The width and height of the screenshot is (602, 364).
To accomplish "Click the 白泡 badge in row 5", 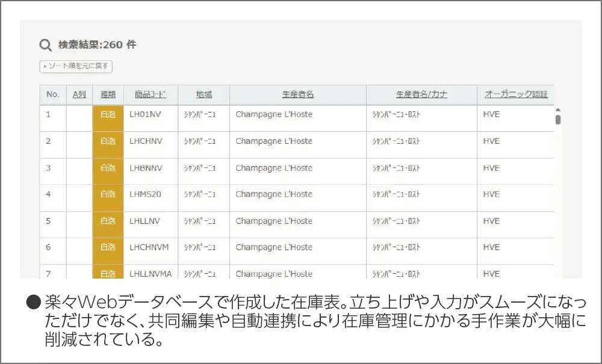I will click(108, 221).
